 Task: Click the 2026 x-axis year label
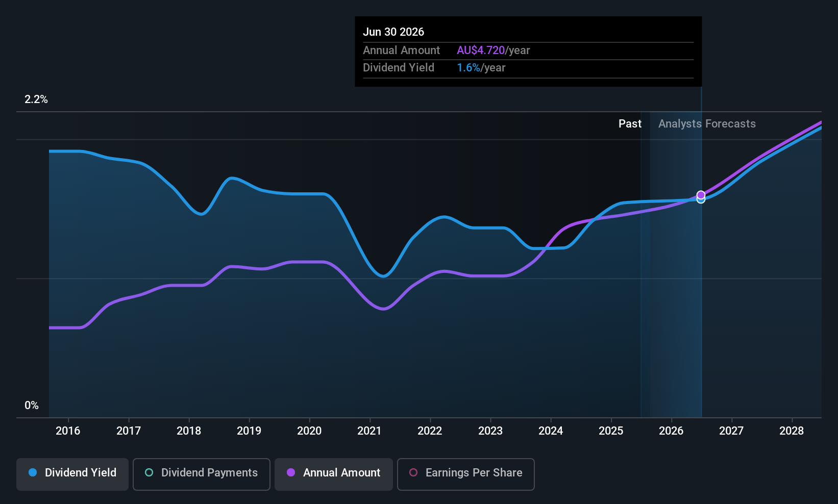point(671,431)
